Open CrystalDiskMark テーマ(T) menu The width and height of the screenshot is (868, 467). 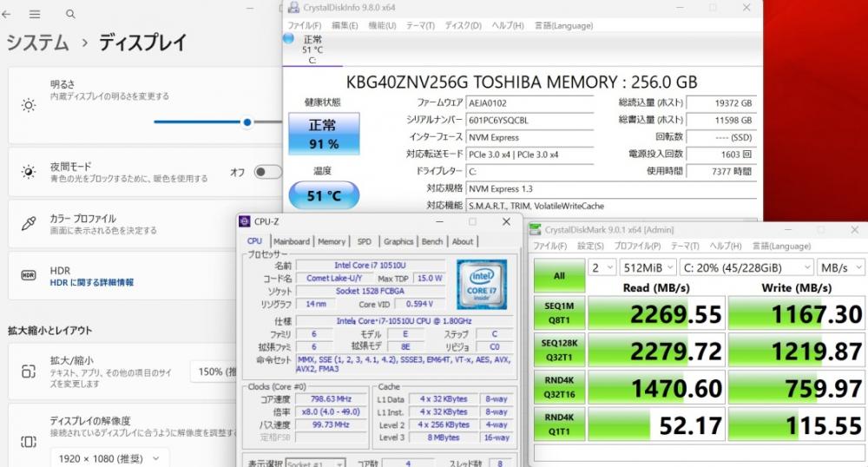point(685,246)
